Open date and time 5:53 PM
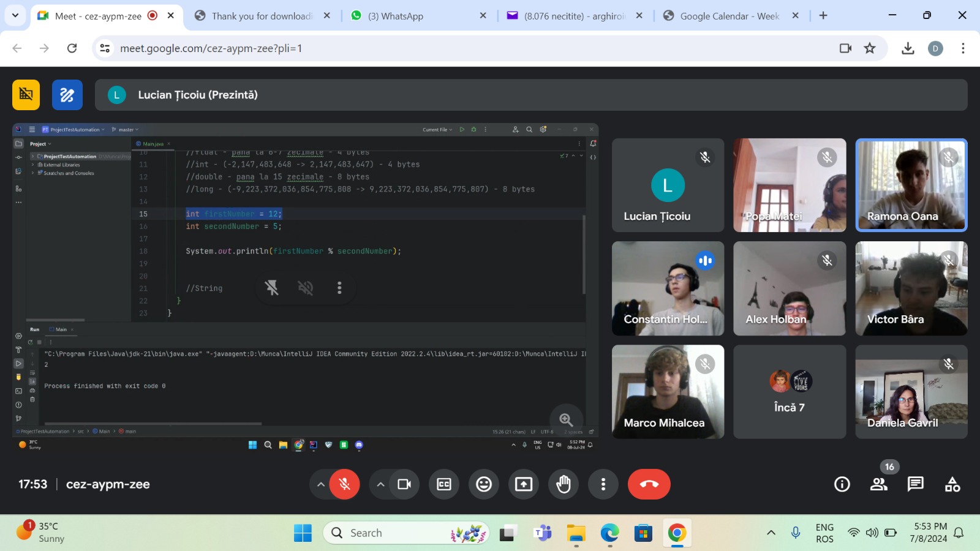 [930, 533]
